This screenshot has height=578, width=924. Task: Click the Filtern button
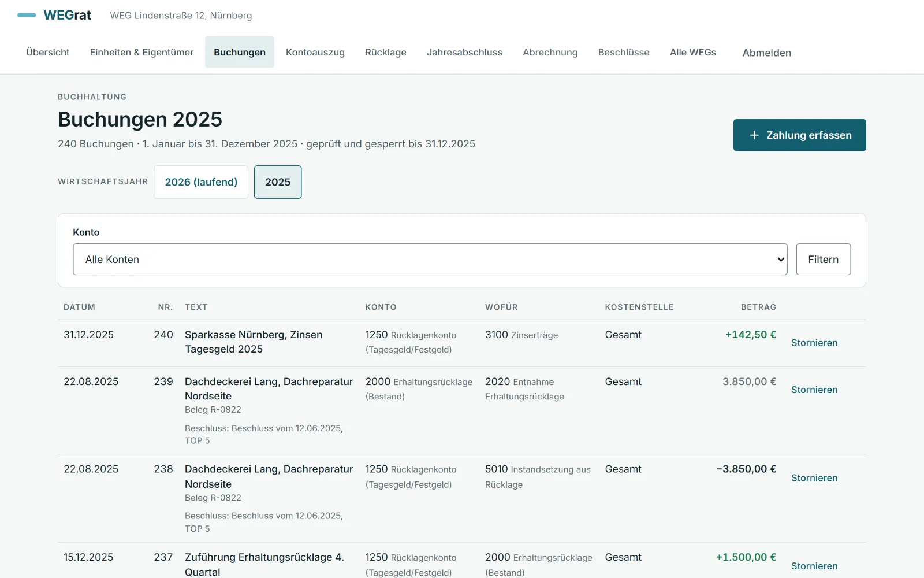tap(824, 260)
